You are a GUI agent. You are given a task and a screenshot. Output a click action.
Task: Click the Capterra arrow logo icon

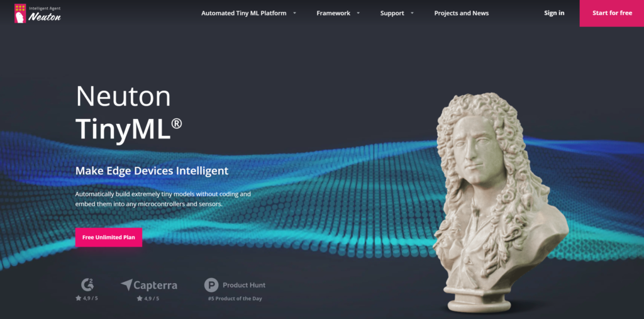[x=126, y=285]
